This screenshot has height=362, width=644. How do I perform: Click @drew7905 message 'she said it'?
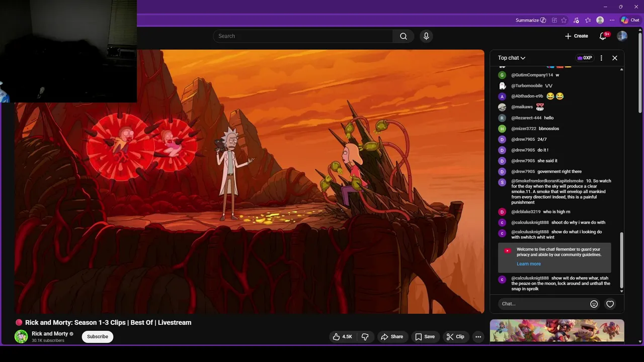556,161
